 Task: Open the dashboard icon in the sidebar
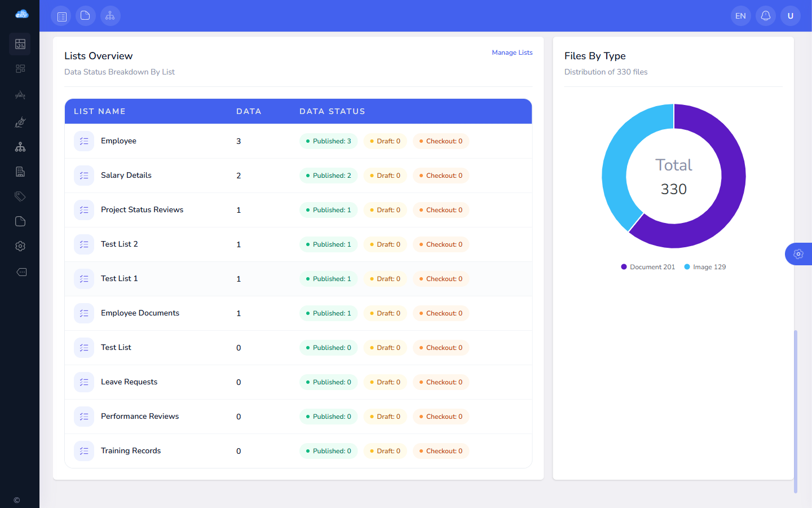20,44
